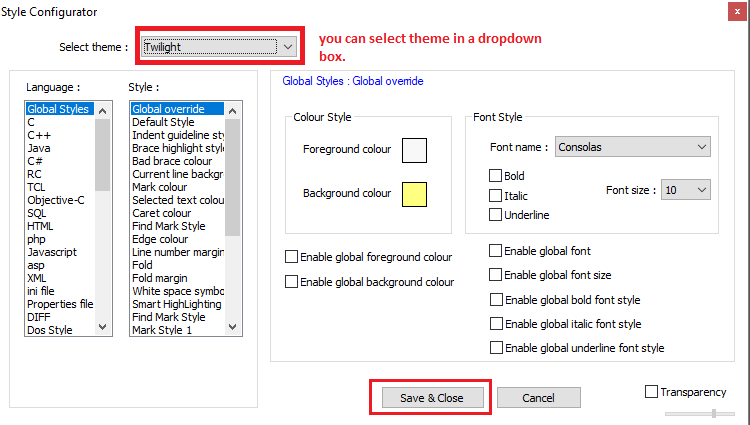Expand the Font name Consolas dropdown

pyautogui.click(x=632, y=147)
